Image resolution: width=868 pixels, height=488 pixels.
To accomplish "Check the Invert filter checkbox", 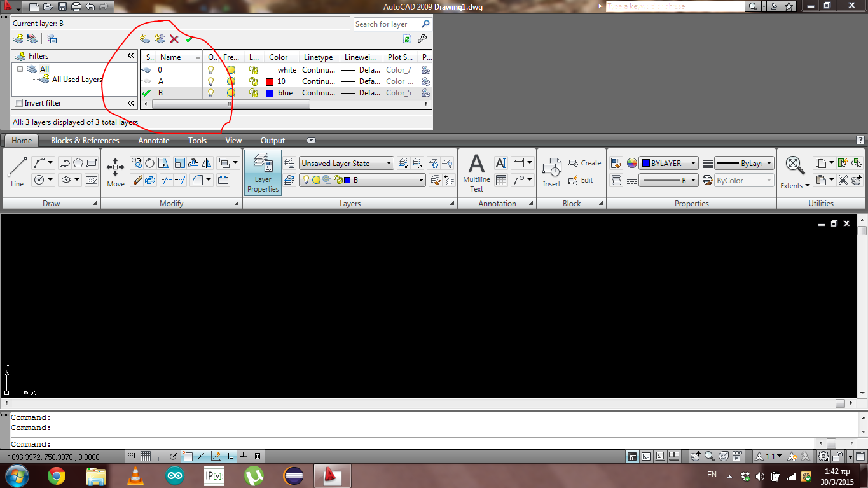I will [18, 103].
